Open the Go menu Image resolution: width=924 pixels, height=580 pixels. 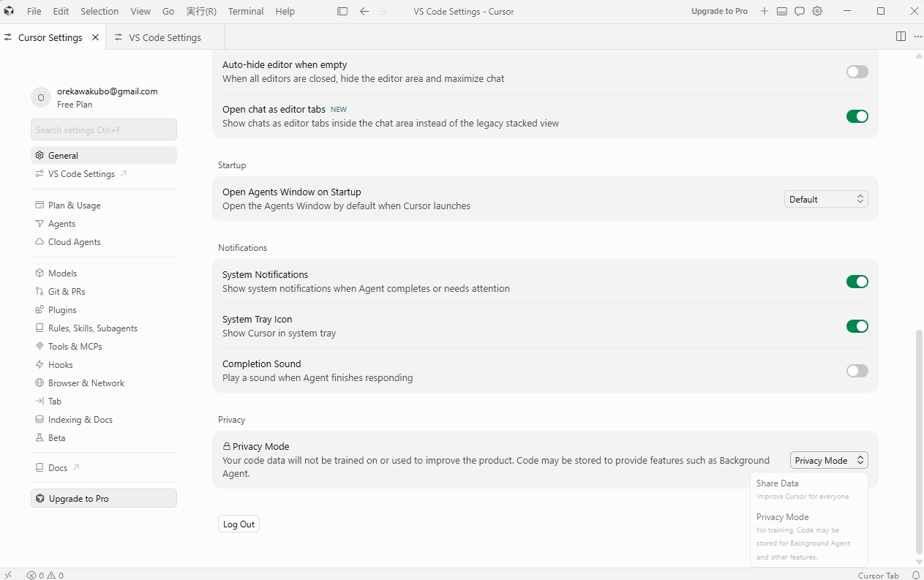(x=168, y=11)
